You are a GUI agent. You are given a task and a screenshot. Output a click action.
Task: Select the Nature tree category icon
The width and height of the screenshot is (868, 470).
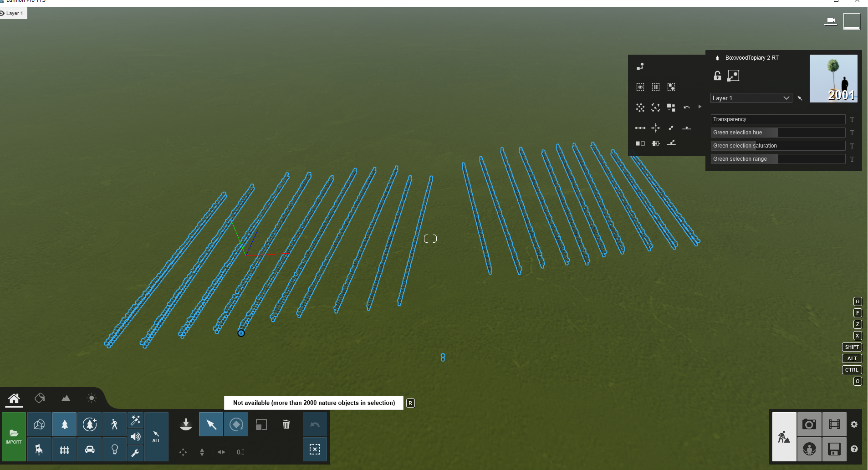(x=65, y=424)
